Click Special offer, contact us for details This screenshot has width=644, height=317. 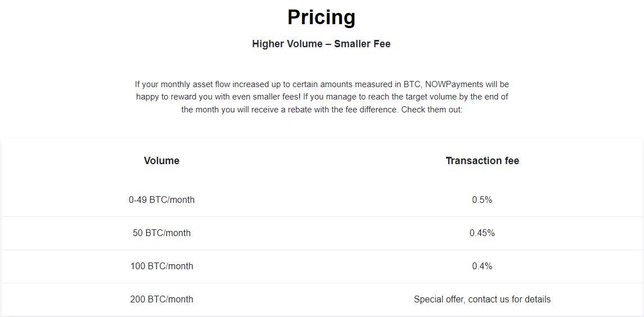(x=482, y=299)
